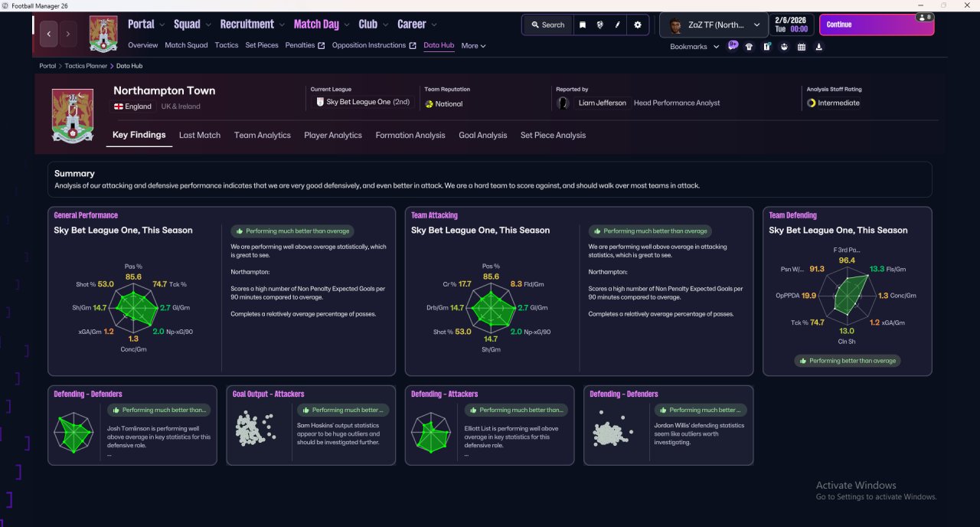Viewport: 980px width, 527px height.
Task: Select the Set Piece Analysis tab
Action: click(553, 135)
